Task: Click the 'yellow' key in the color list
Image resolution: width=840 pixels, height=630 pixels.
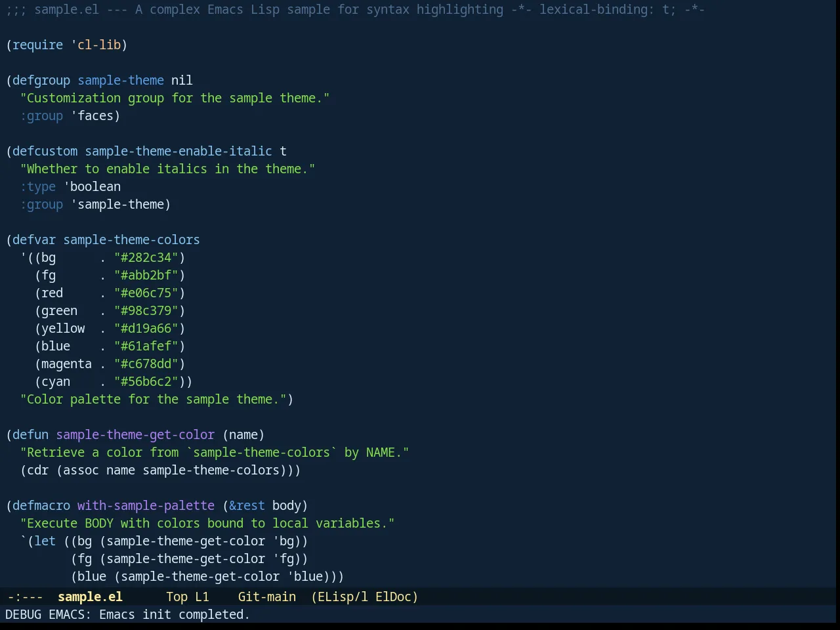Action: click(63, 328)
